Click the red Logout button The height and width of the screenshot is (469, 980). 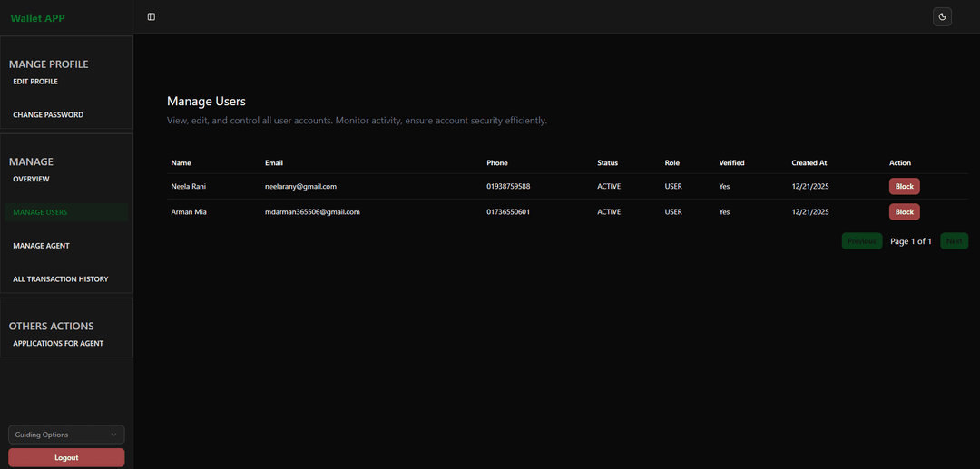tap(66, 457)
